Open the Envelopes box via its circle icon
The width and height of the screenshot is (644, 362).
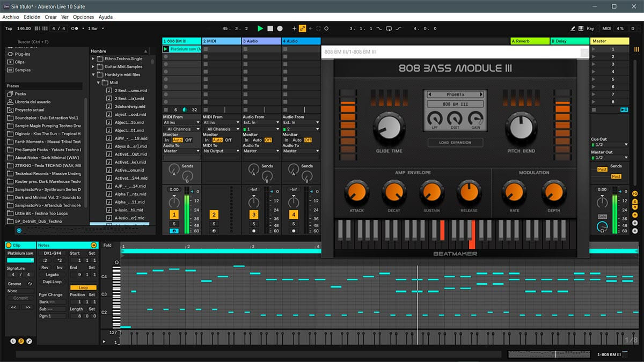click(28, 341)
